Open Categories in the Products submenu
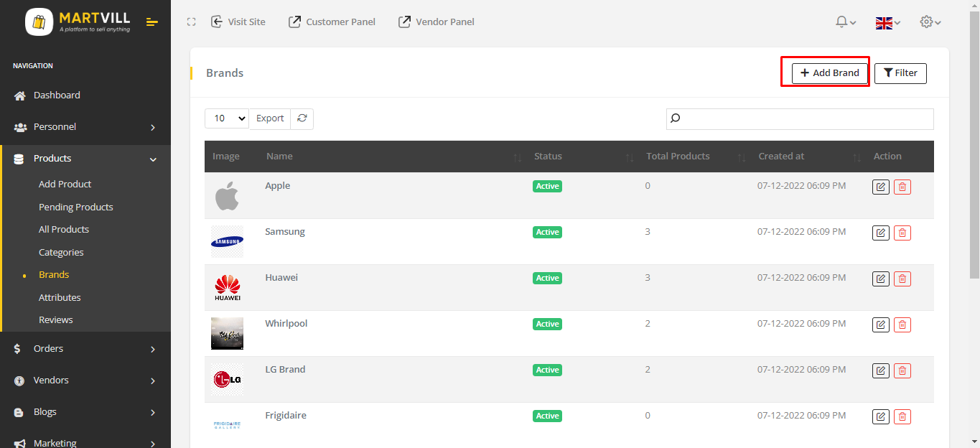Viewport: 980px width, 448px height. click(61, 253)
